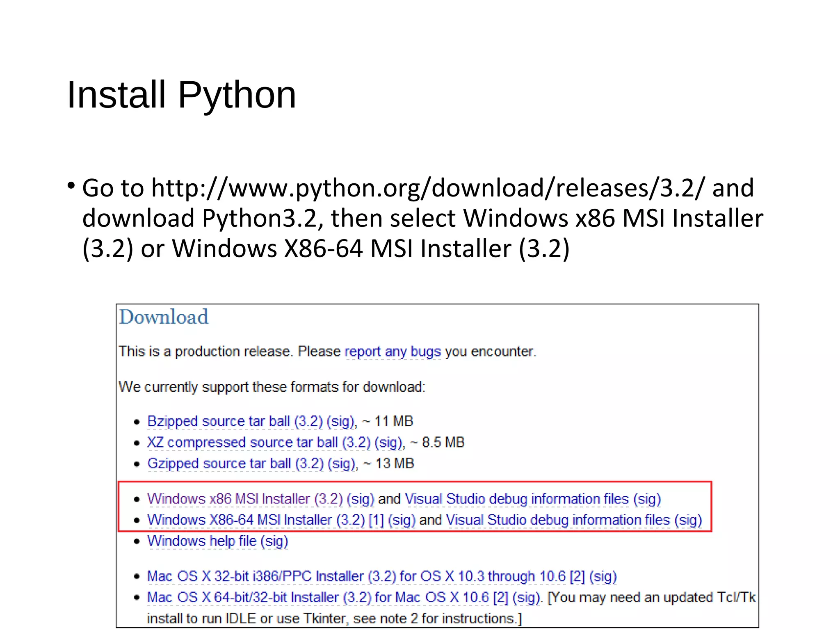Select Windows X86-64 MSI Installer (3.2) link
The width and height of the screenshot is (840, 630).
256,520
